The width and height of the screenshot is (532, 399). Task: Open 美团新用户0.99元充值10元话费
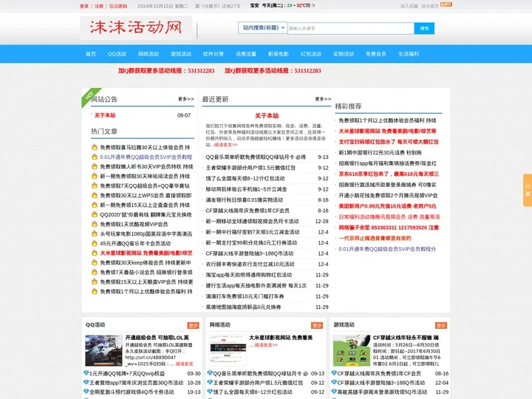click(x=387, y=206)
